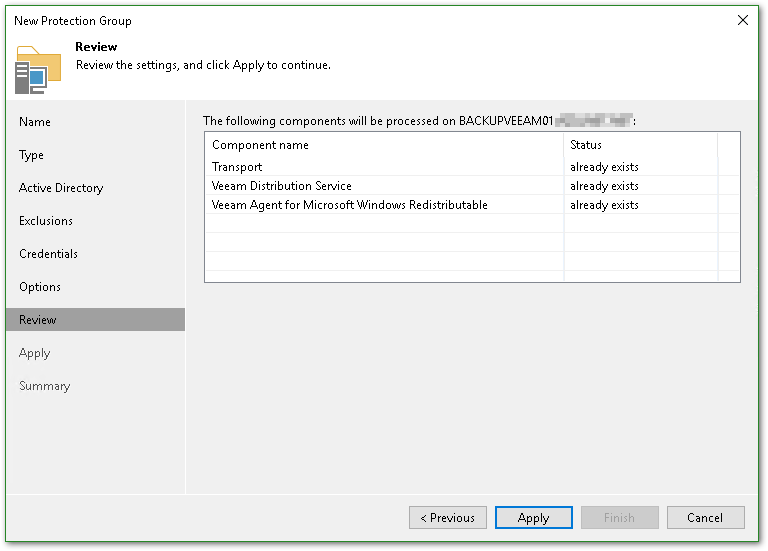
Task: Jump to the Credentials step
Action: click(48, 254)
